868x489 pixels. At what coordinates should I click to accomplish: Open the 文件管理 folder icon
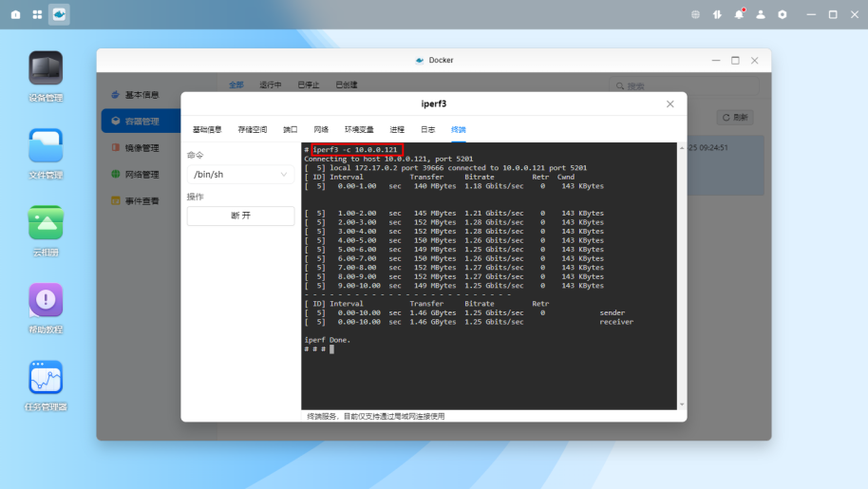click(x=46, y=146)
